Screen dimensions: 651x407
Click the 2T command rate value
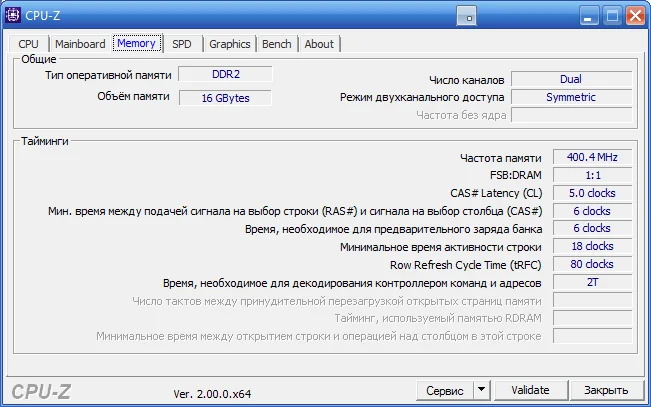(592, 282)
